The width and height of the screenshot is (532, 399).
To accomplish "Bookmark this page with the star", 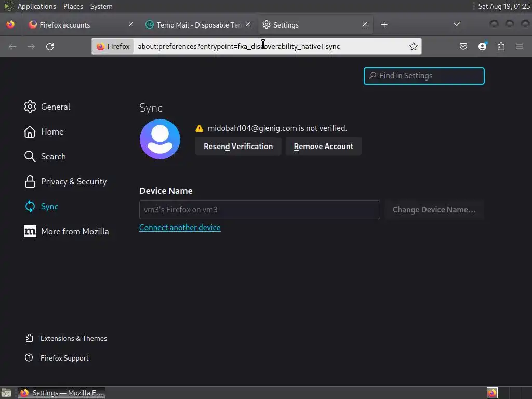I will [413, 46].
